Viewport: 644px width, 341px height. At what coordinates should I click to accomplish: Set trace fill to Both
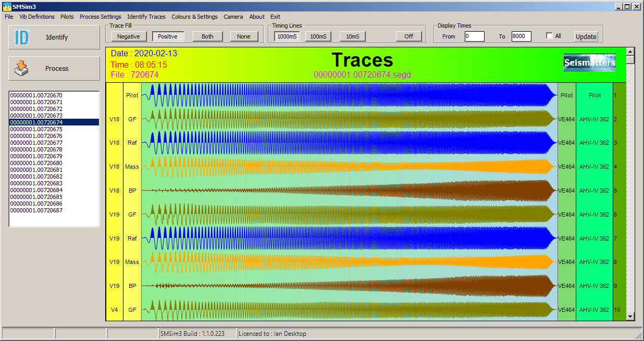pyautogui.click(x=207, y=36)
